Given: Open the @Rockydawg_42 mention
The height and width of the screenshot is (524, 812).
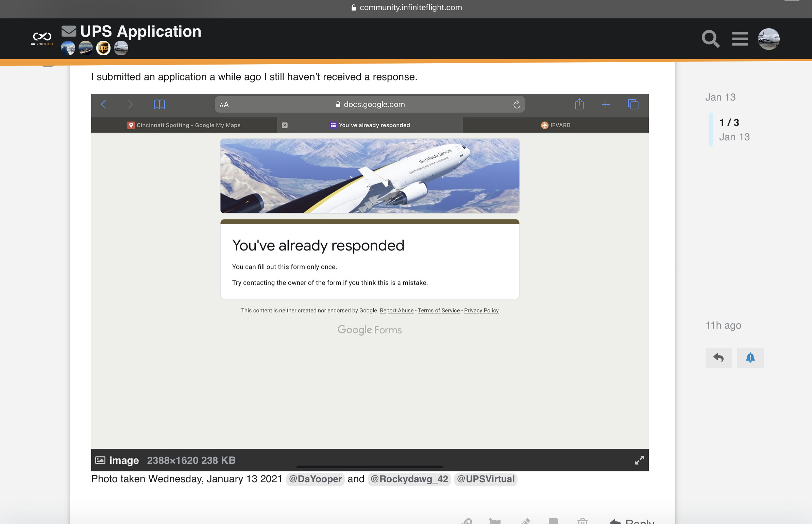Looking at the screenshot, I should (x=409, y=479).
